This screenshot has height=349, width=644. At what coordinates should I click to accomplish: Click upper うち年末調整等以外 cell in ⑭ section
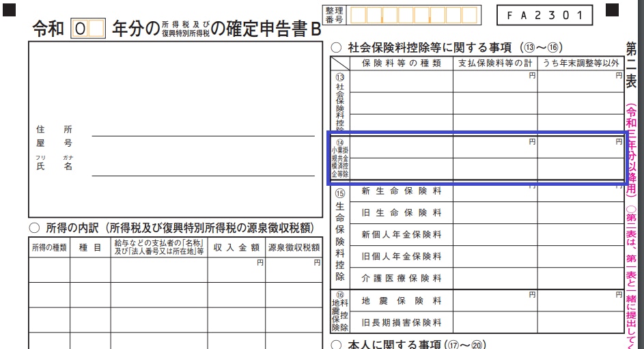tap(580, 148)
